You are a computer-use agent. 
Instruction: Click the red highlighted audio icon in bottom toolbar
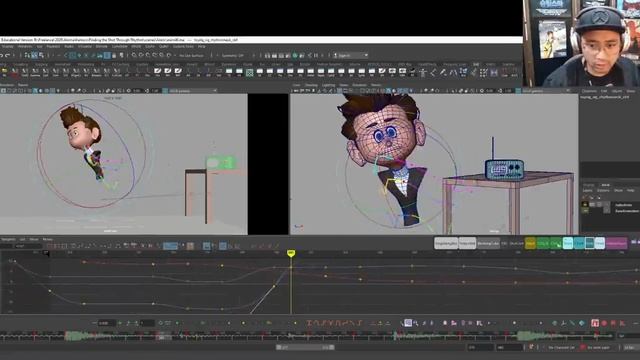pyautogui.click(x=595, y=323)
